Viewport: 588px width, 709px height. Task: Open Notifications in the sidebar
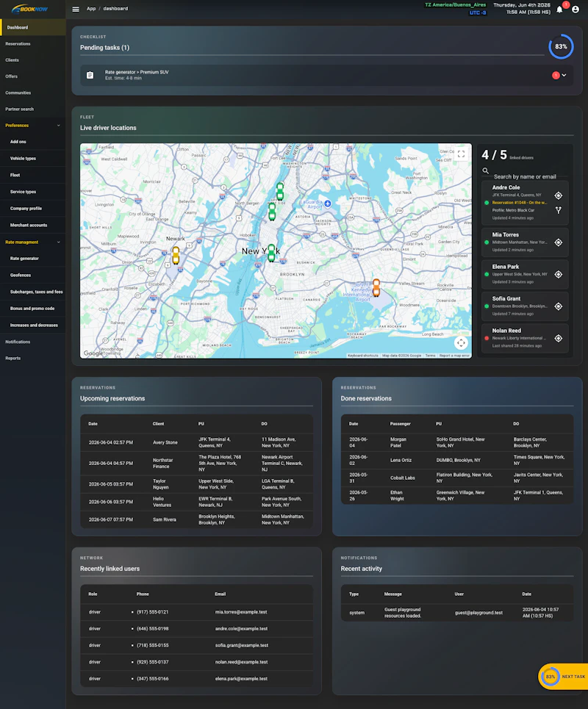32,342
